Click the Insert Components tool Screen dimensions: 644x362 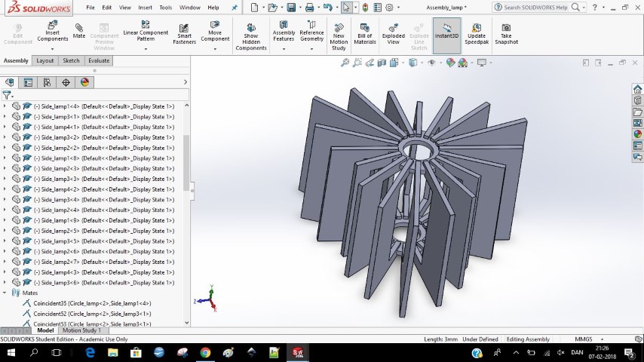(52, 32)
